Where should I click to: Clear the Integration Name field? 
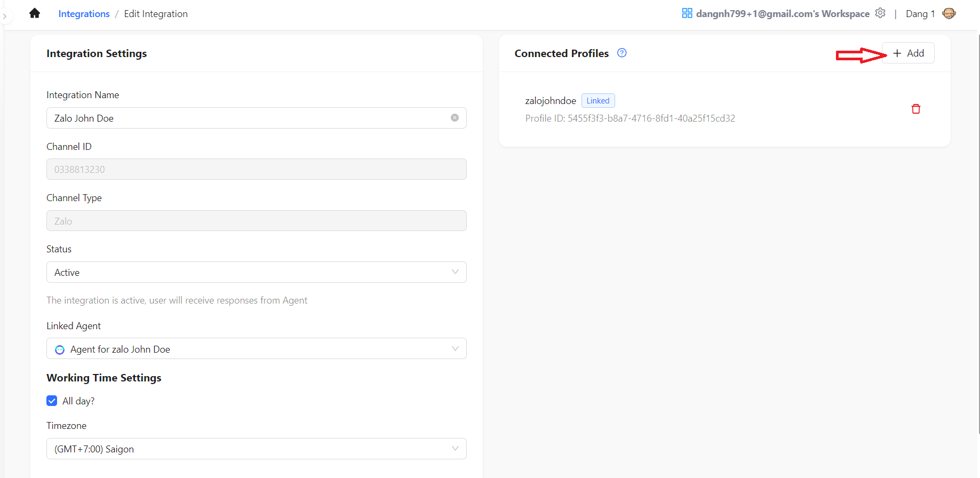[455, 118]
